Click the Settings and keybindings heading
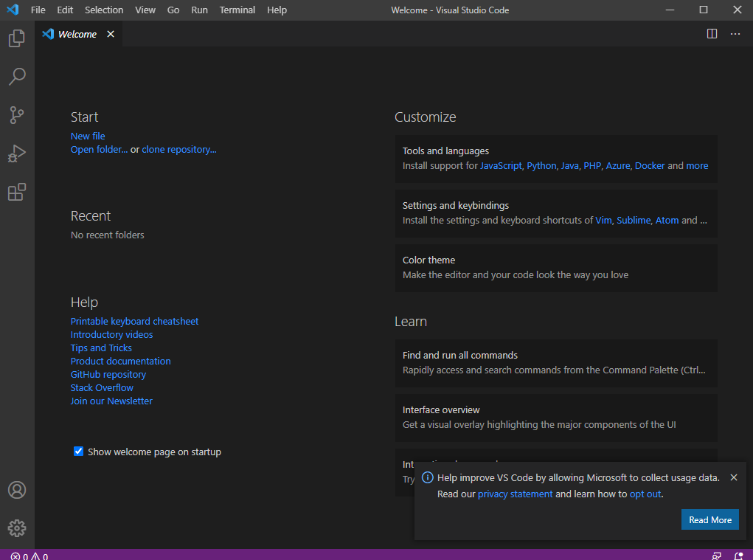Screen dimensions: 753x560 455,206
